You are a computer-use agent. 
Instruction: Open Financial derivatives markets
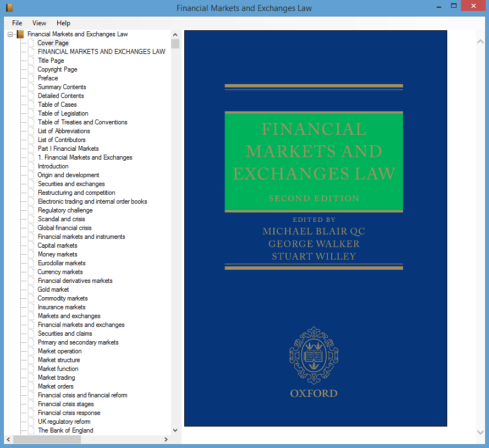pyautogui.click(x=75, y=281)
